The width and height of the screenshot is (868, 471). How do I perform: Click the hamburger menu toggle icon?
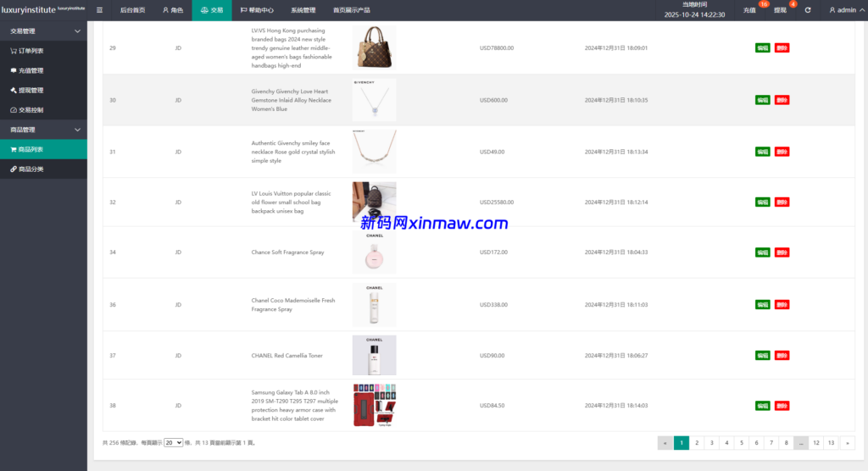(x=99, y=10)
